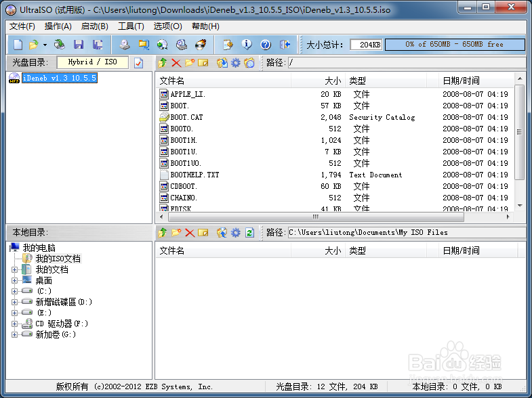Viewport: 532px width, 398px height.
Task: Click the folder-and-monitor toolbar icon
Action: (x=144, y=45)
